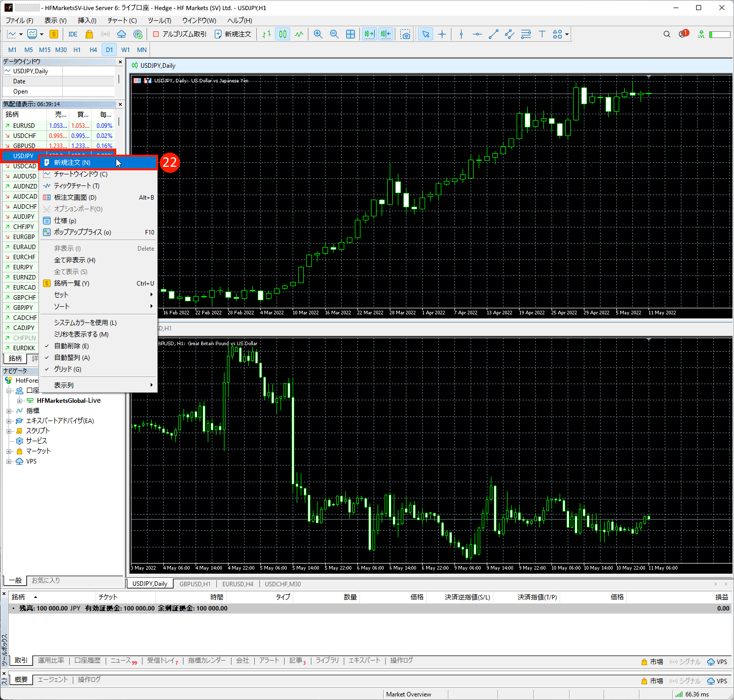Select the H4 timeframe button
This screenshot has height=700, width=734.
pos(93,50)
